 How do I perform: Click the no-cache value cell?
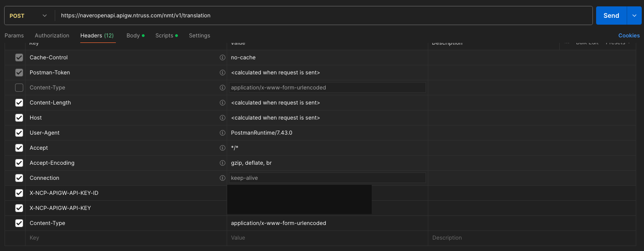pyautogui.click(x=327, y=58)
